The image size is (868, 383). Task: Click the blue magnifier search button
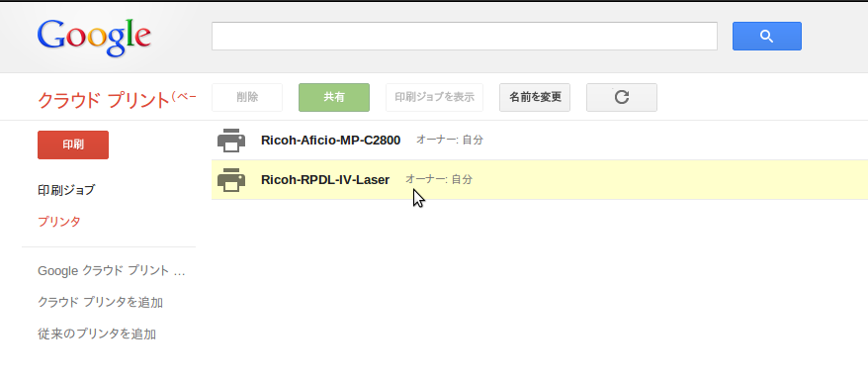[x=767, y=36]
